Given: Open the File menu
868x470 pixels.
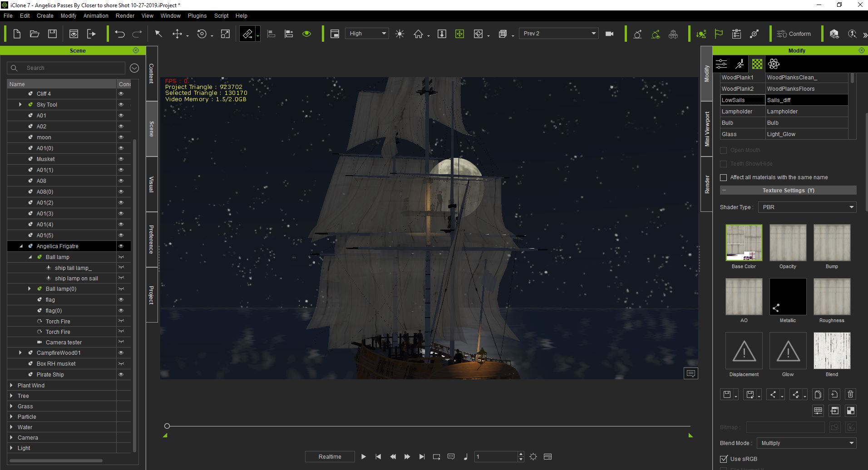Looking at the screenshot, I should (8, 15).
